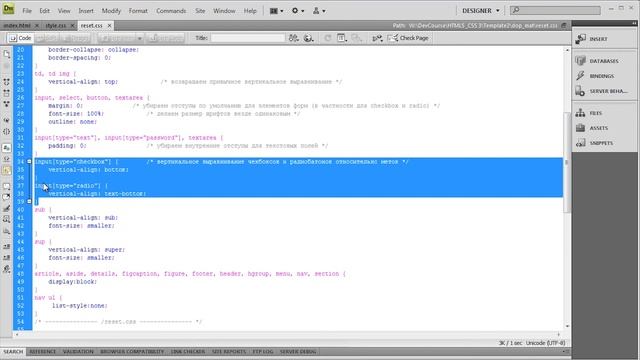Close the reset.css tab
640x360 pixels.
(x=109, y=25)
